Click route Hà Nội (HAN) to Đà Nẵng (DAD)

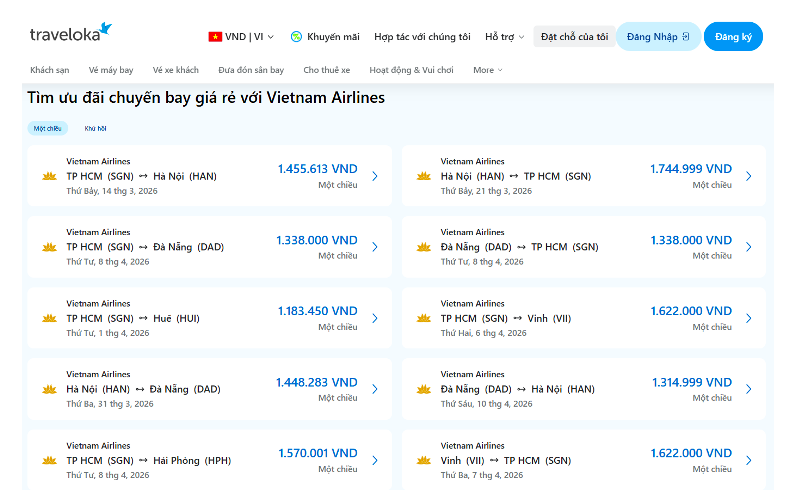pyautogui.click(x=143, y=389)
